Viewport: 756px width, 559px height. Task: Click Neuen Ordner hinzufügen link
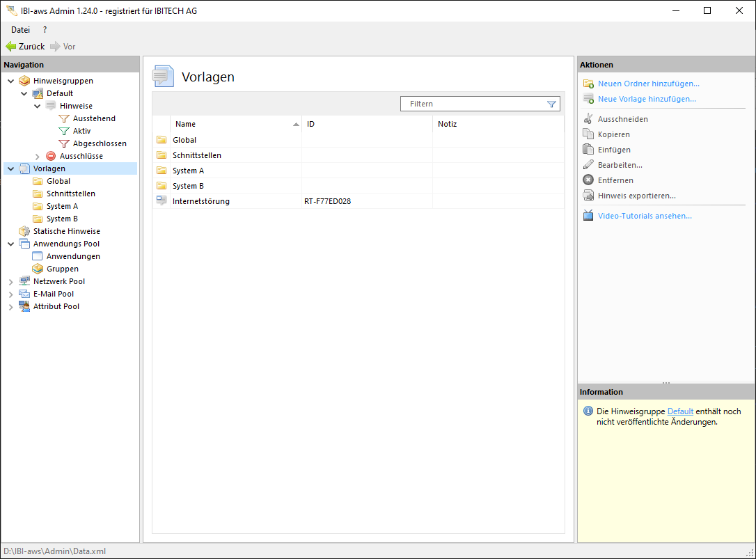click(648, 84)
